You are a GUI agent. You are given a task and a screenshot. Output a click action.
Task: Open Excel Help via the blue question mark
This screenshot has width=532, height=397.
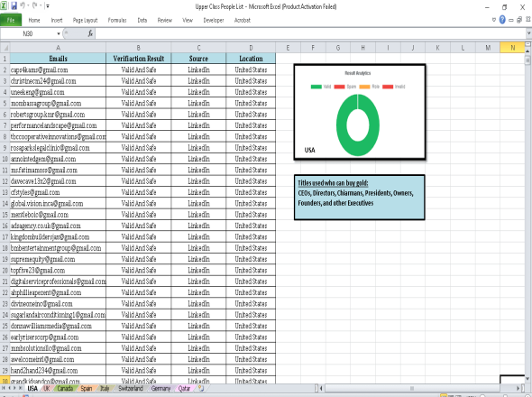click(x=502, y=20)
